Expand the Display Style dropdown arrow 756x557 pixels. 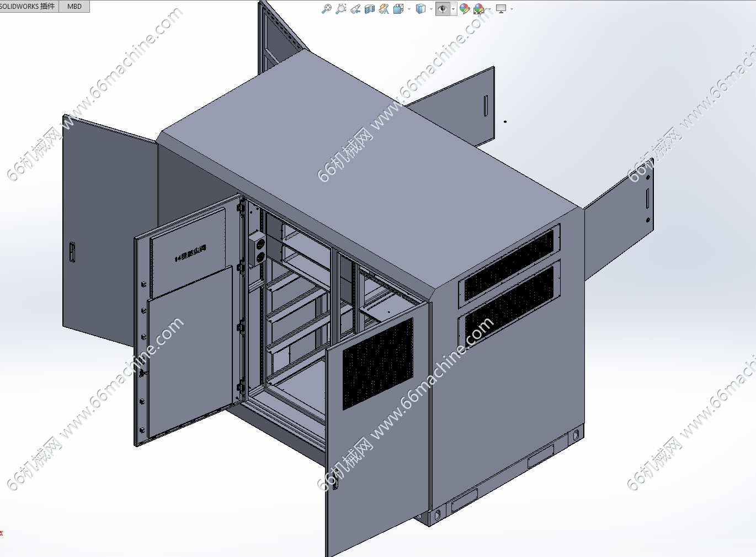[431, 9]
